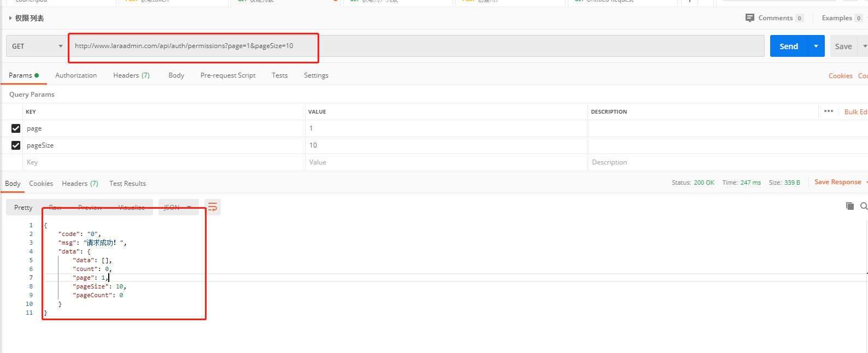Open the Send button dropdown arrow
Screen dimensions: 868x353
coord(816,46)
